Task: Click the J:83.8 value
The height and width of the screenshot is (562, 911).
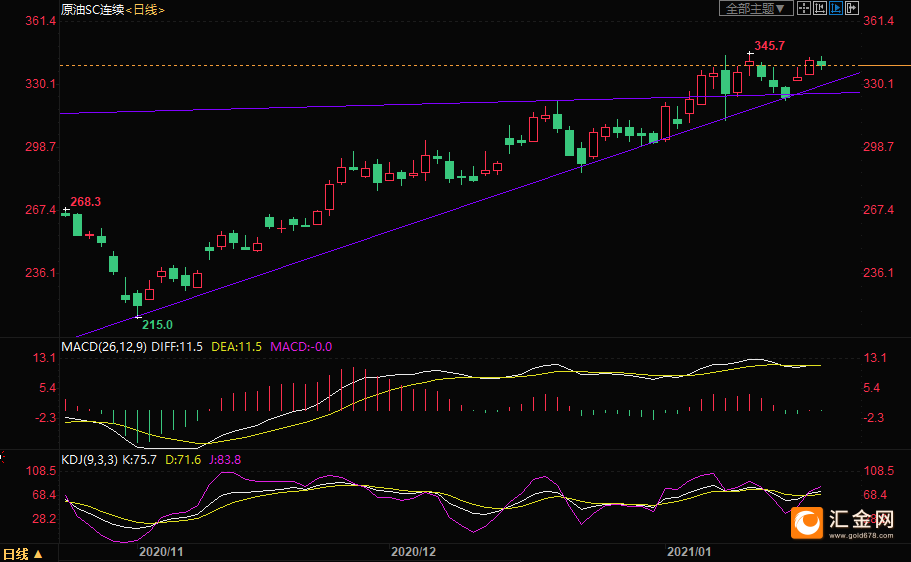Action: (x=225, y=460)
